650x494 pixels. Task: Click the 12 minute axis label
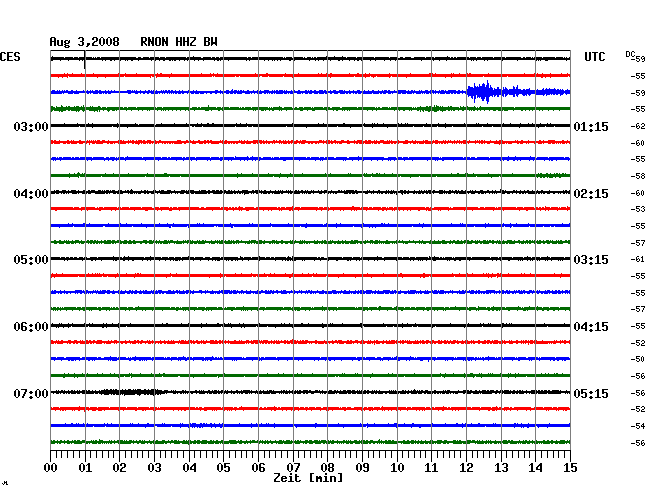coord(466,468)
